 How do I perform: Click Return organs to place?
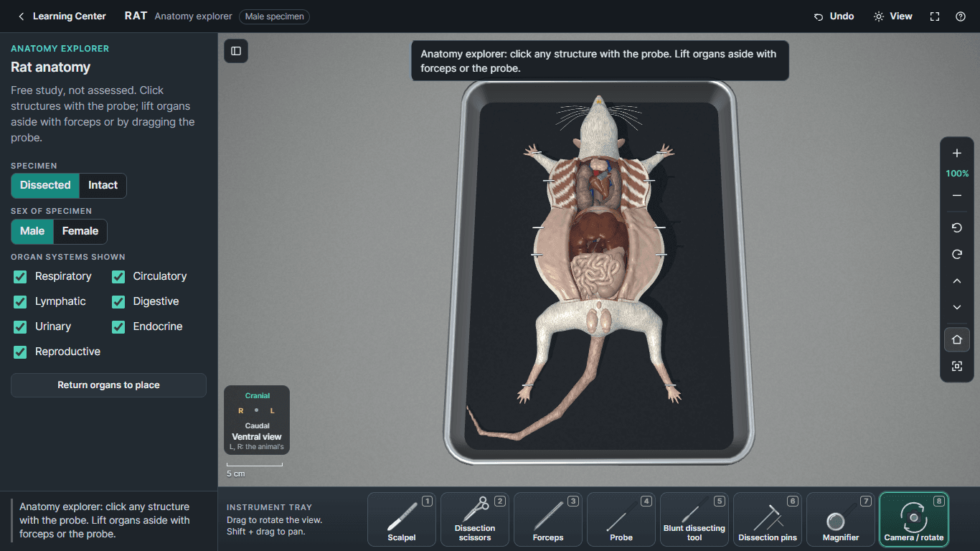coord(108,385)
